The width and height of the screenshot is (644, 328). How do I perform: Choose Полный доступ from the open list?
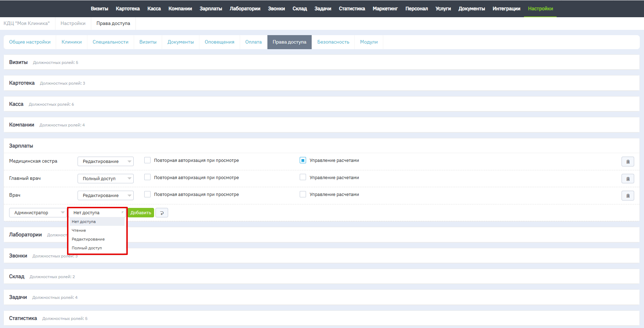tap(87, 248)
